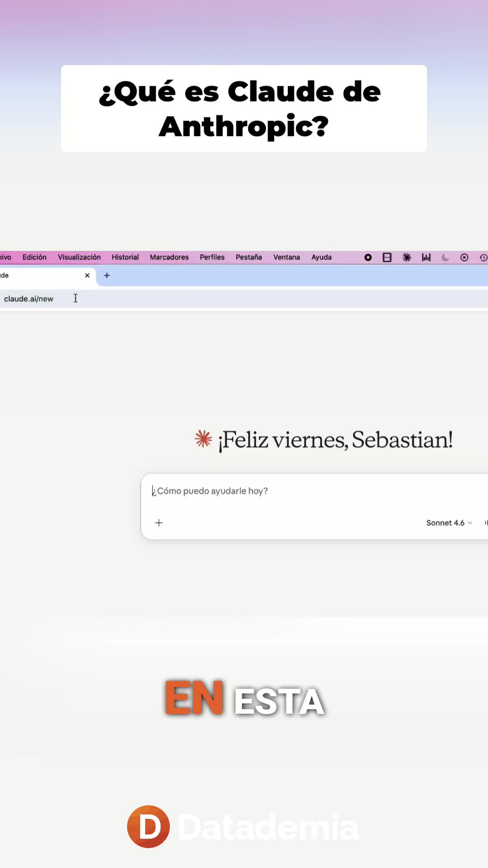Open the Marcadores menu
This screenshot has width=488, height=868.
click(x=169, y=257)
